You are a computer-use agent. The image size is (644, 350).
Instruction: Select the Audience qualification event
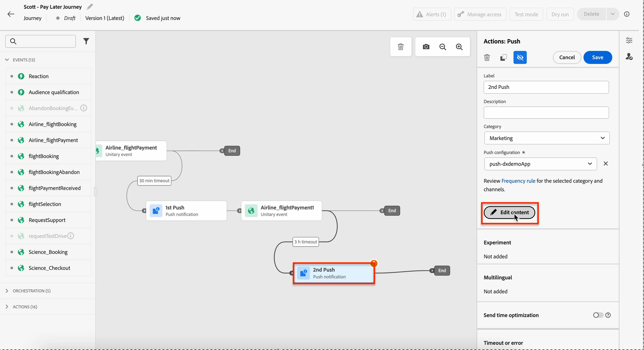point(48,92)
